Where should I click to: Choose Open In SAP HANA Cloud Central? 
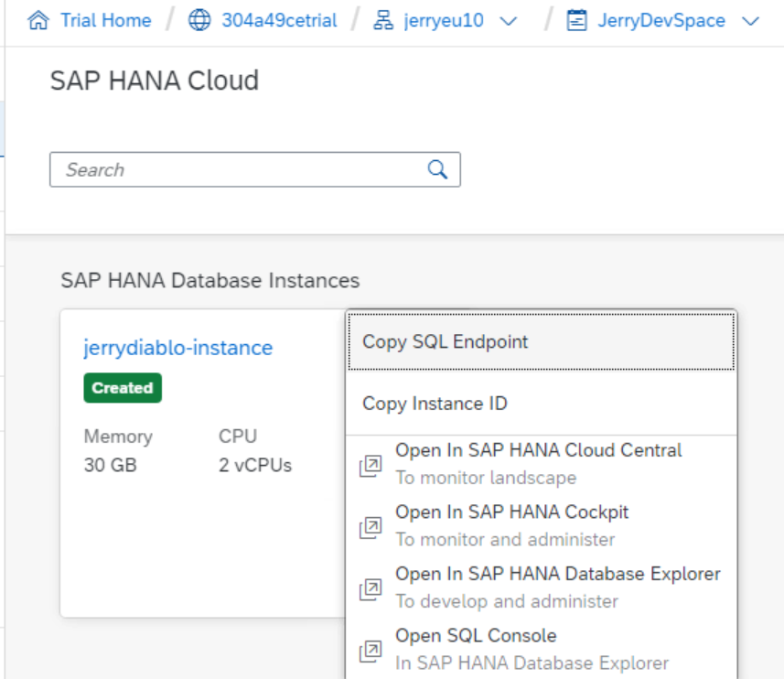click(539, 451)
